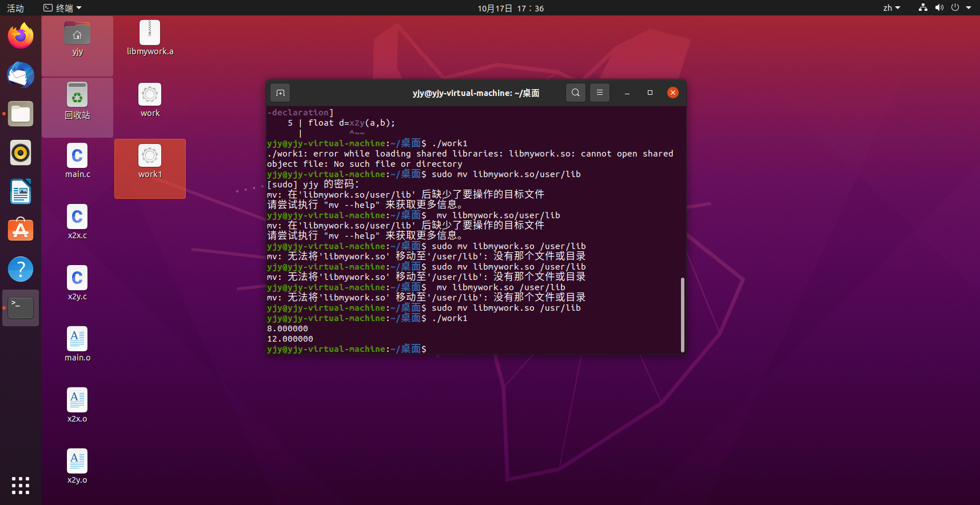The image size is (980, 505).
Task: Select the work executable on desktop
Action: tap(150, 100)
